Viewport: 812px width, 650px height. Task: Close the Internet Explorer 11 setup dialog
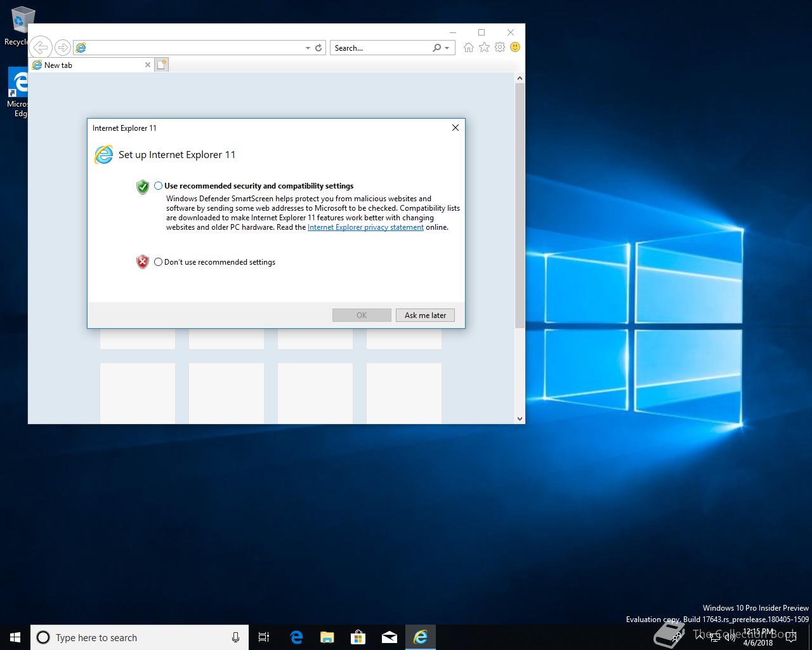tap(455, 128)
